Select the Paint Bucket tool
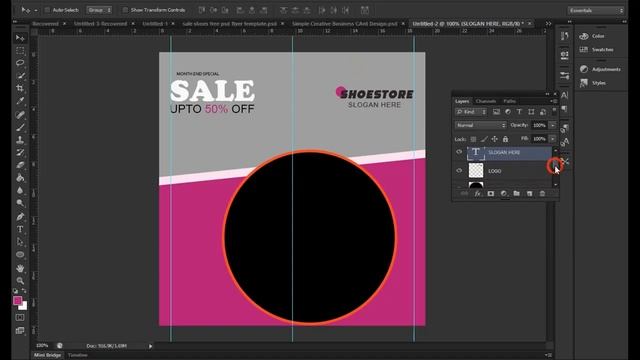 pyautogui.click(x=20, y=178)
